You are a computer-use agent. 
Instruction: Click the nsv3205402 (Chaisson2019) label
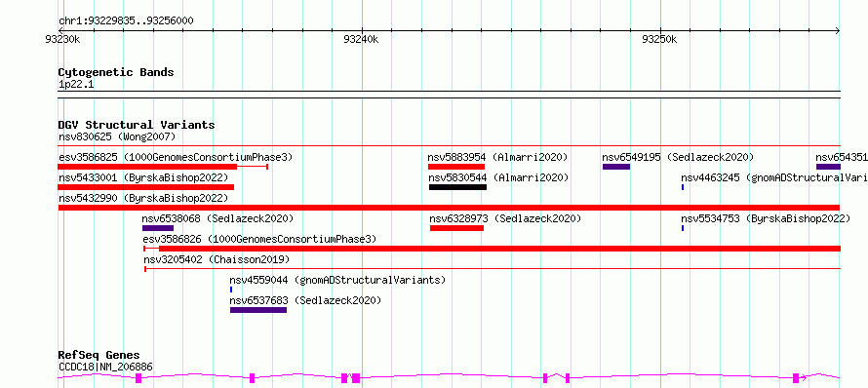[x=217, y=259]
